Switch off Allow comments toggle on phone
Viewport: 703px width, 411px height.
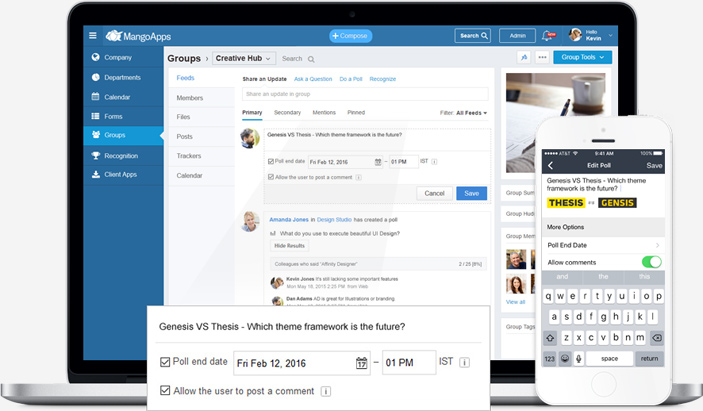coord(651,262)
